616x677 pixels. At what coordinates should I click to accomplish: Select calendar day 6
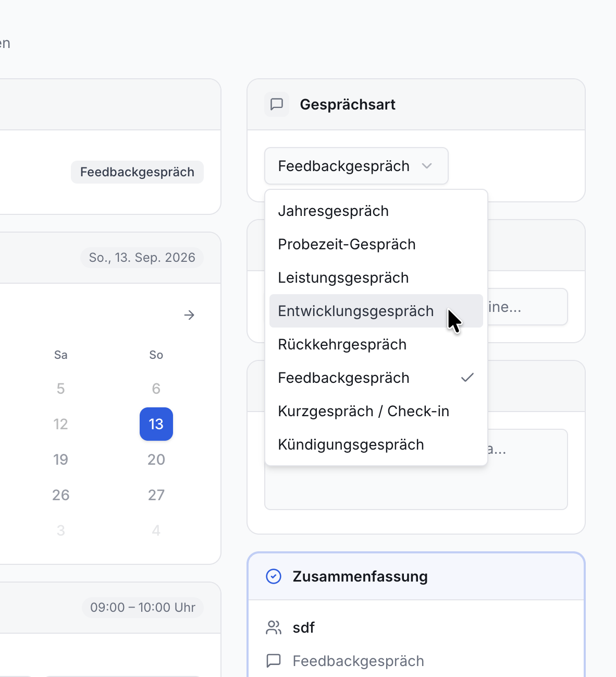(156, 389)
